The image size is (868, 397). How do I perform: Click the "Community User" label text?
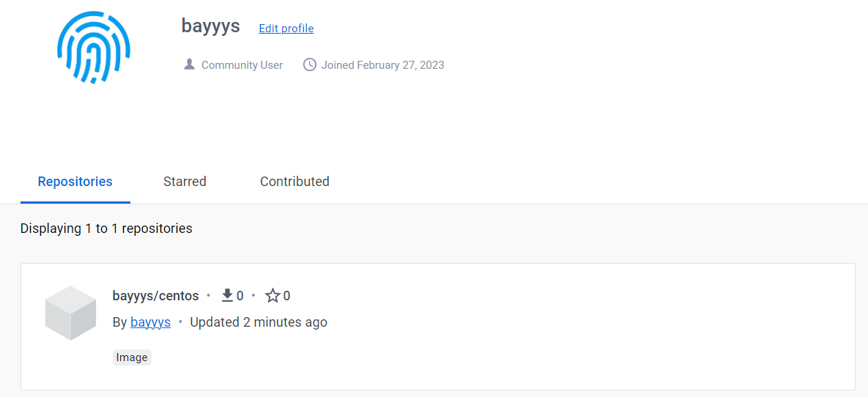click(x=242, y=65)
